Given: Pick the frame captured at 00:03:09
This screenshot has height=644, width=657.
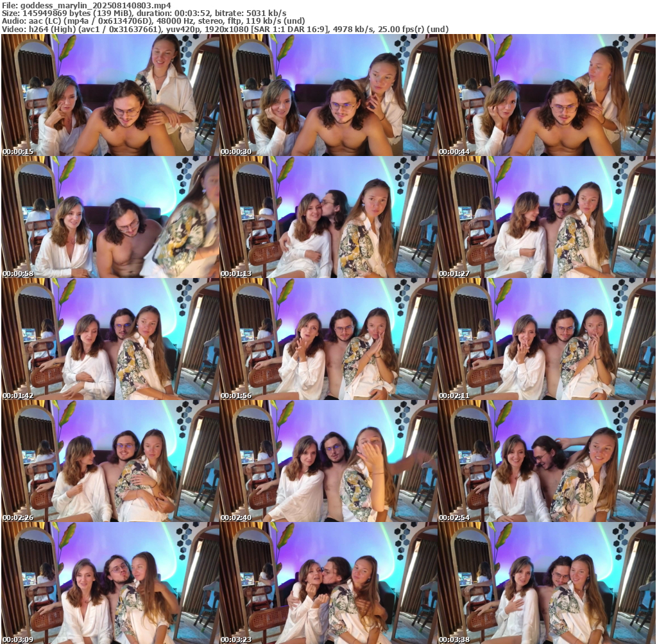Looking at the screenshot, I should coord(110,583).
